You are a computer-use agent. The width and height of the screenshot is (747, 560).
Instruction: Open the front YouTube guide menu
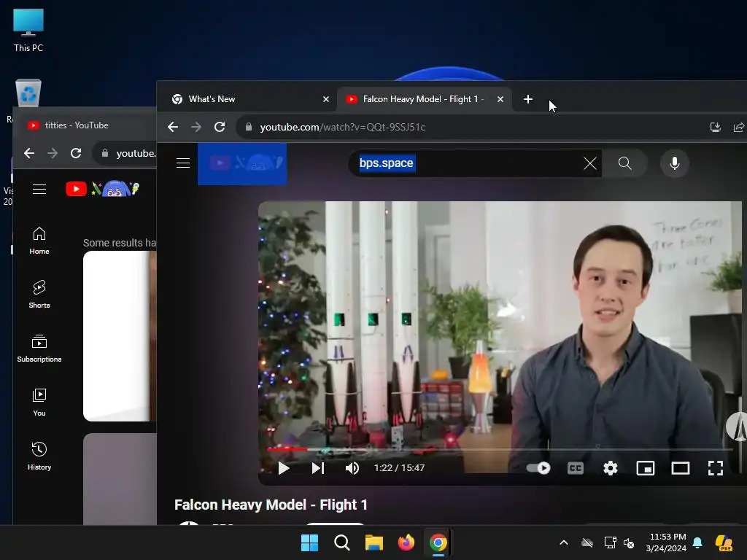pyautogui.click(x=183, y=163)
